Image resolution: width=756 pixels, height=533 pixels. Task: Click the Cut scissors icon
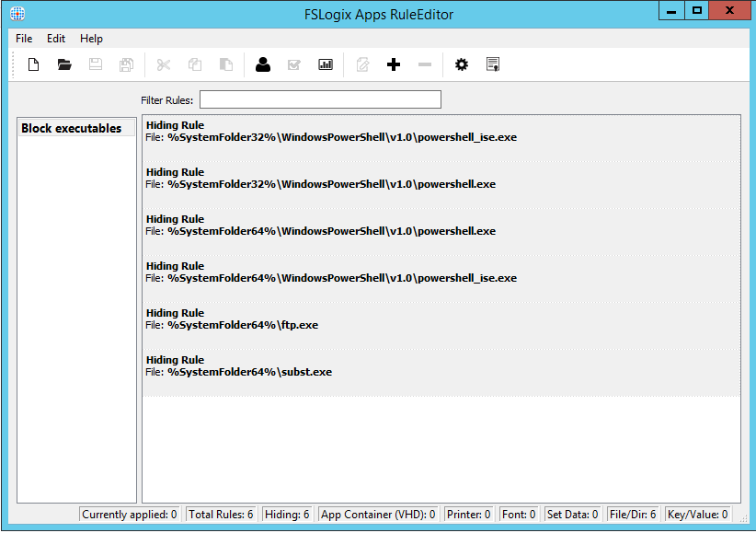164,64
